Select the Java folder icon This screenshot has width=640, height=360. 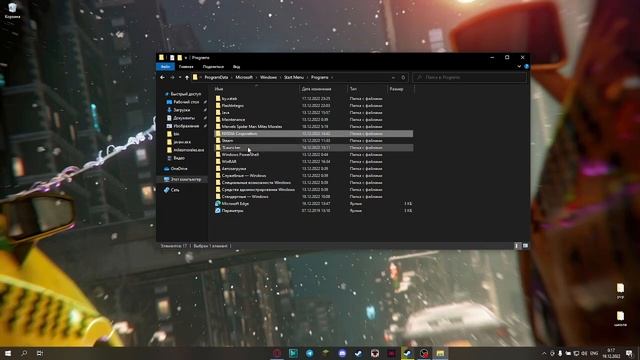click(x=218, y=113)
